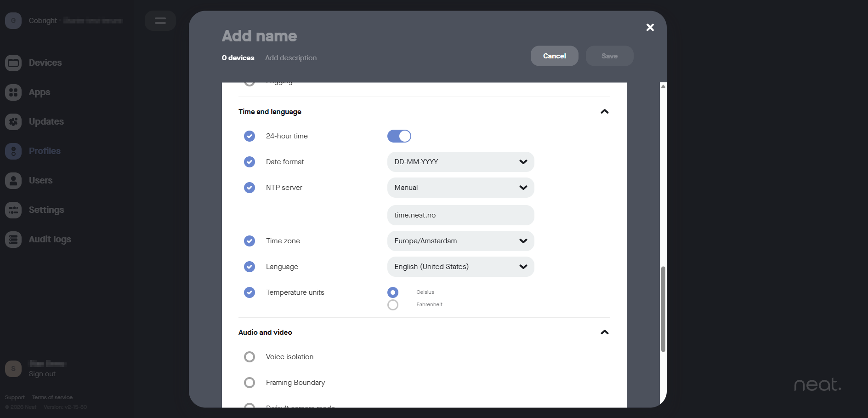Click Add description text
The height and width of the screenshot is (418, 868).
291,58
